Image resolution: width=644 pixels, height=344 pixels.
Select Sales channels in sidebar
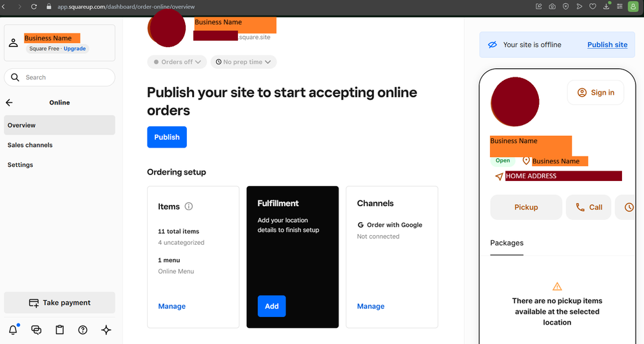(x=30, y=145)
